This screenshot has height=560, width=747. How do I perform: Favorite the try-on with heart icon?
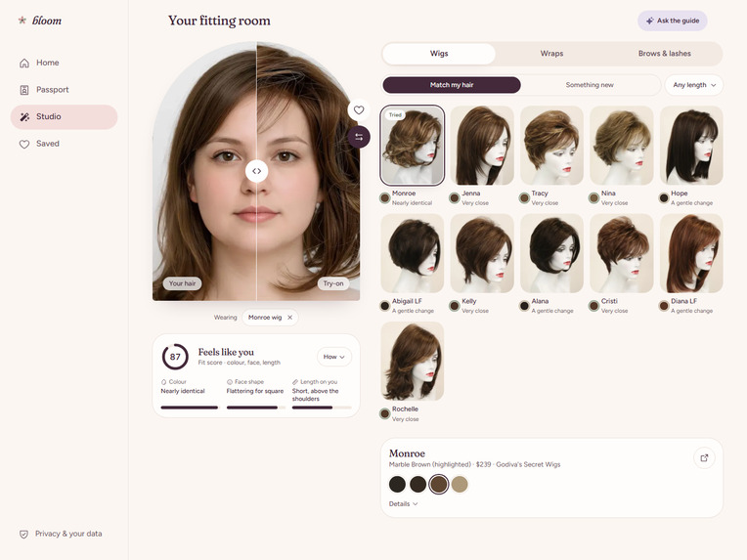point(359,110)
